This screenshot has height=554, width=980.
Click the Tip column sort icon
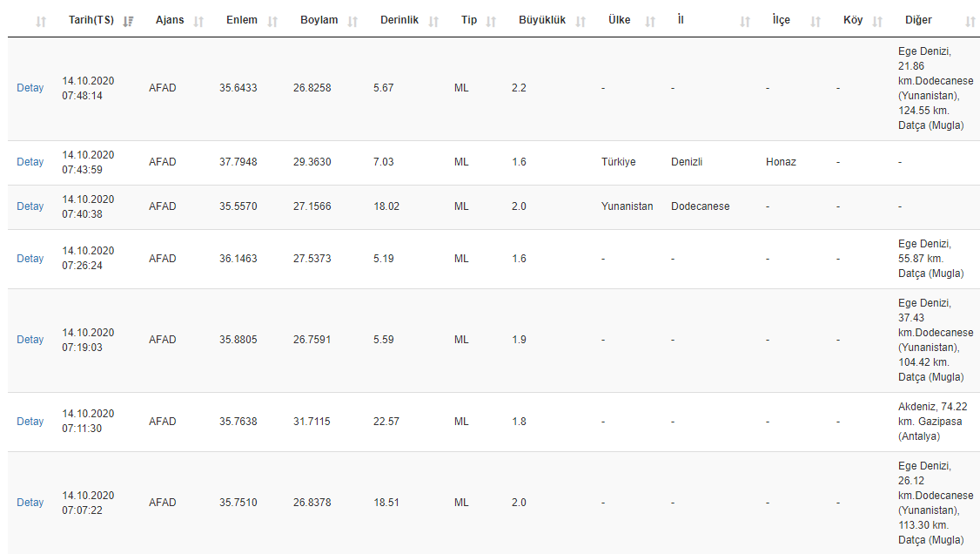[x=491, y=21]
